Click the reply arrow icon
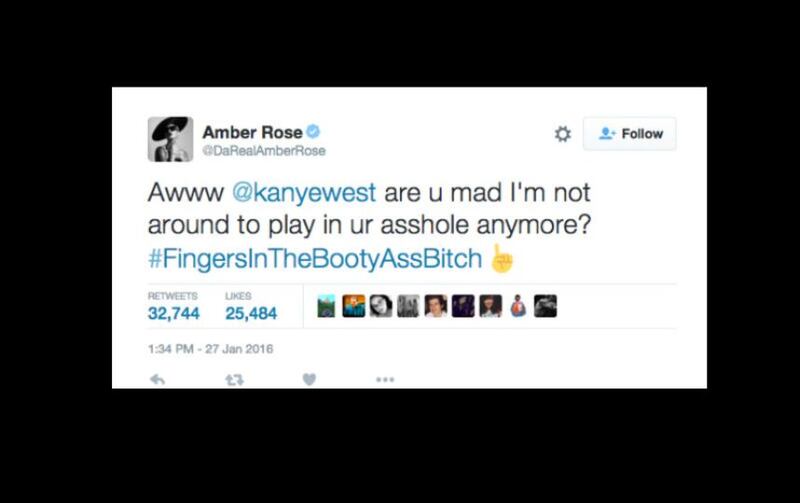Image resolution: width=800 pixels, height=503 pixels. point(158,380)
